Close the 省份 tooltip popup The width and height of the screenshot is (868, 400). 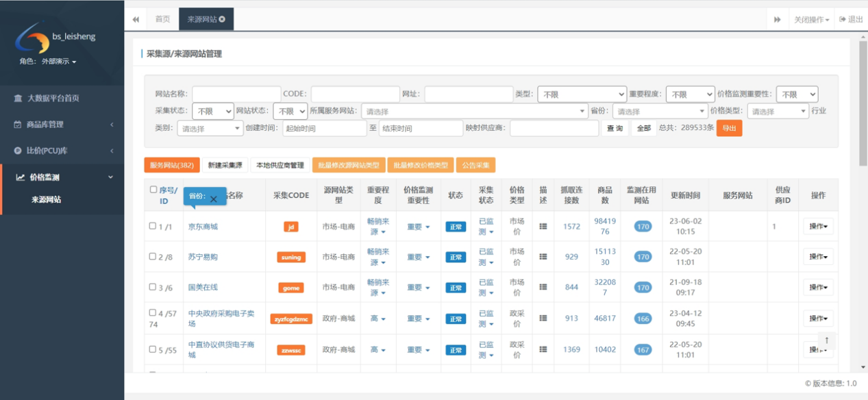tap(213, 199)
